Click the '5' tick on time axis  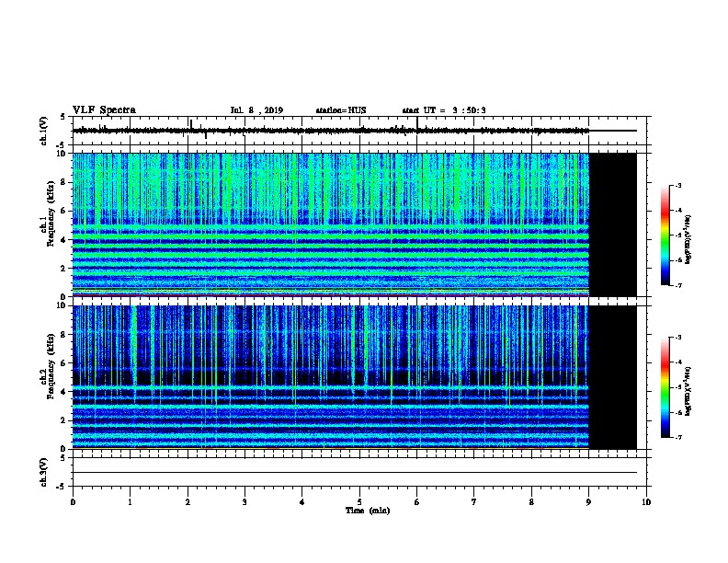click(x=359, y=502)
